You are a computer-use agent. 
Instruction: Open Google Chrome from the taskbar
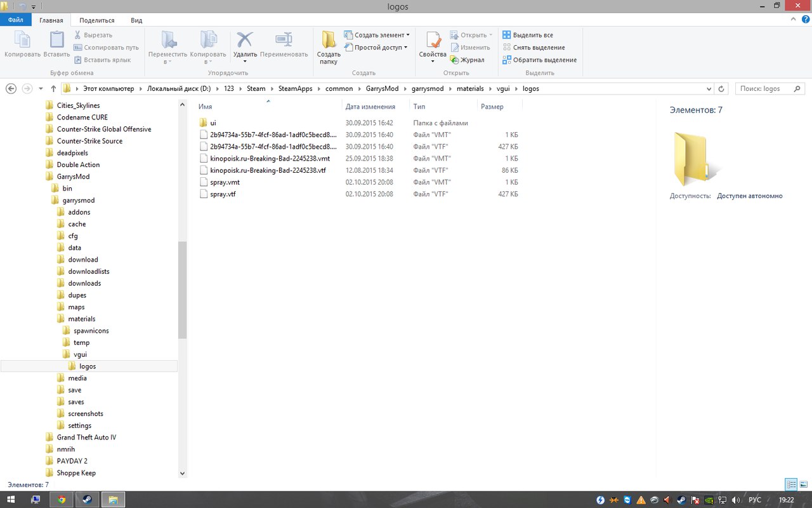[x=62, y=500]
